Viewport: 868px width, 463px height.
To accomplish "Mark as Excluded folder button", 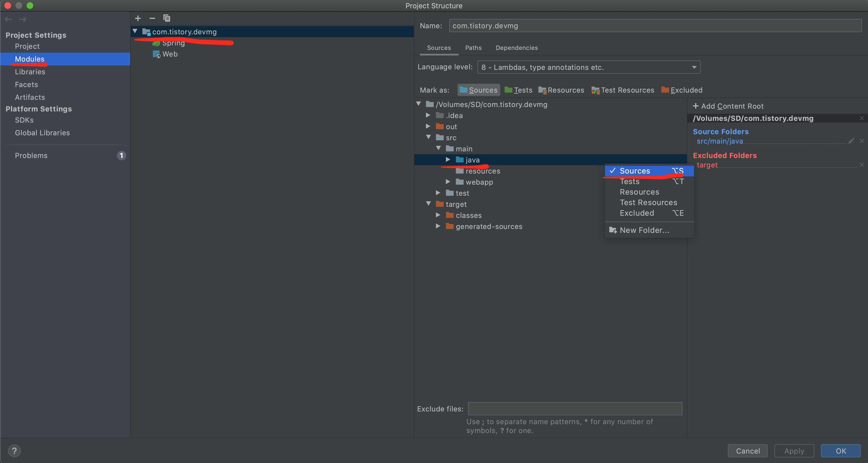I will click(682, 90).
